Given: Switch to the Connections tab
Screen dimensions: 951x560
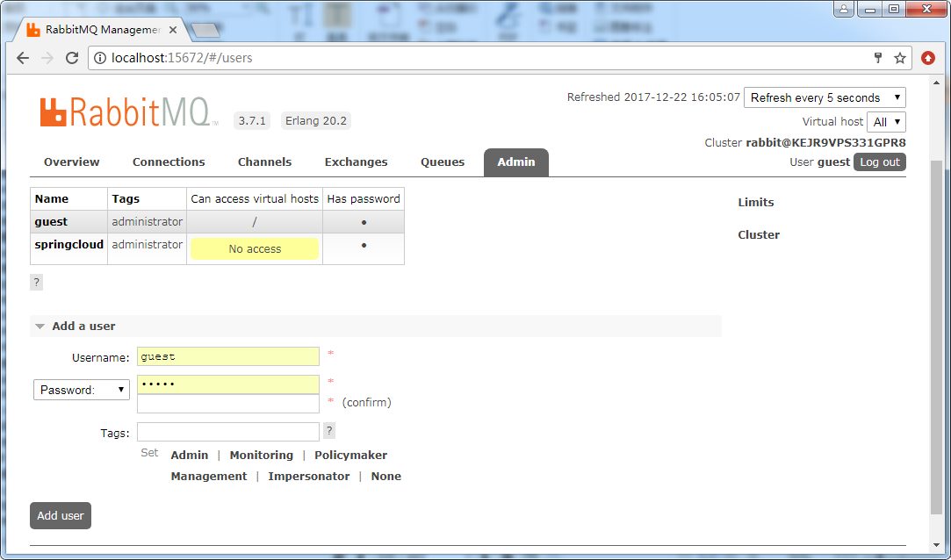Looking at the screenshot, I should [169, 162].
